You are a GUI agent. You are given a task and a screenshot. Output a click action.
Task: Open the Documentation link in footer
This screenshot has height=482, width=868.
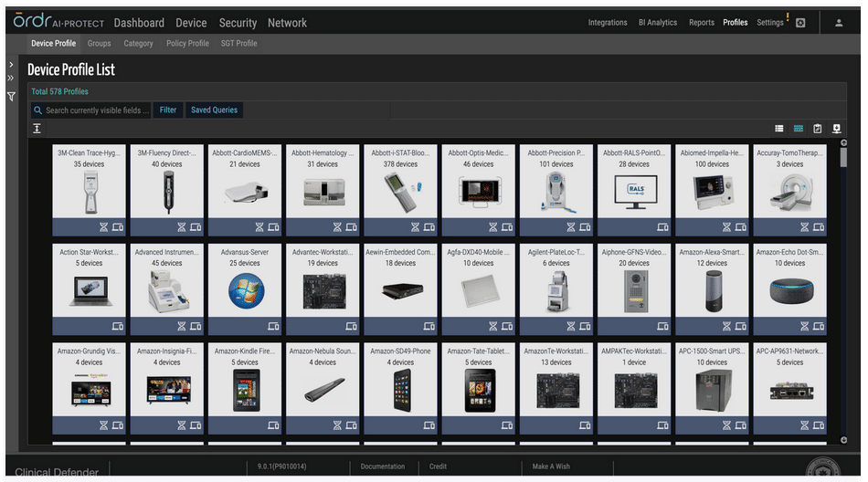[383, 466]
